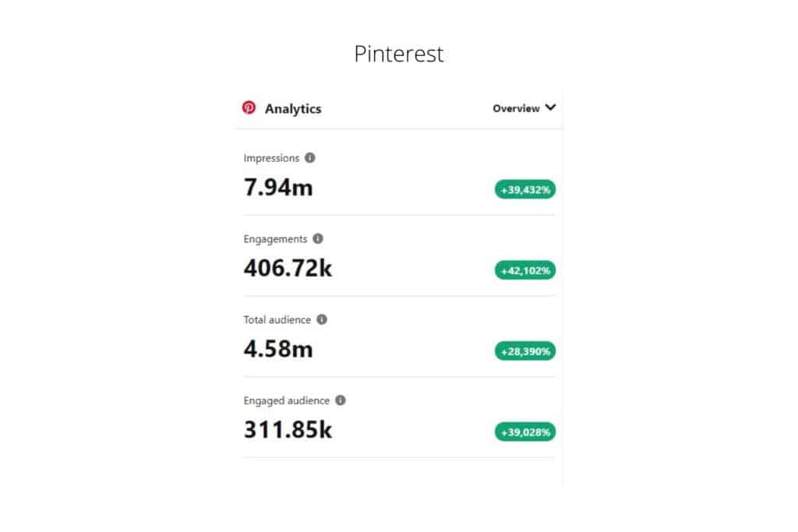Viewport: 798px width, 532px height.
Task: Select the 7.94m impressions value
Action: pyautogui.click(x=278, y=188)
